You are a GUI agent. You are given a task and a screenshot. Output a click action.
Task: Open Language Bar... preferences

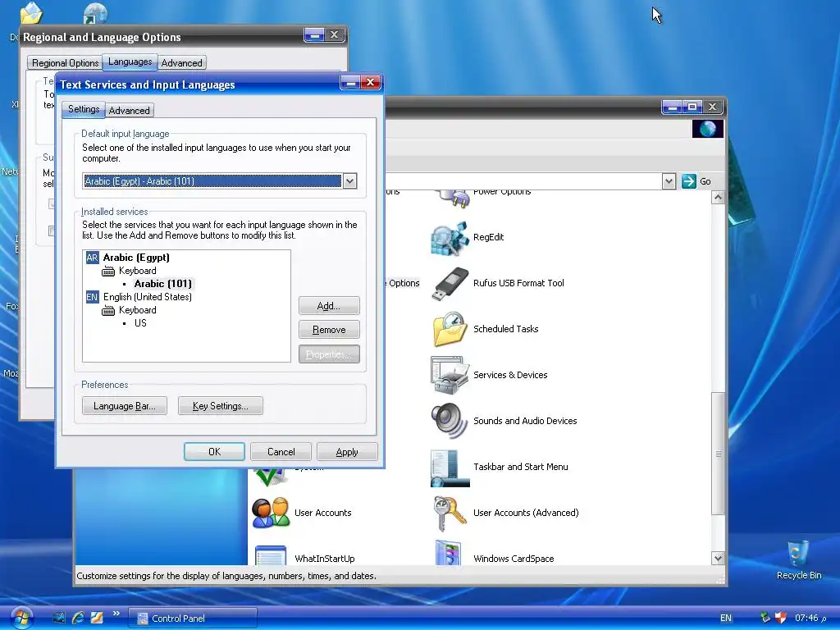click(x=125, y=406)
